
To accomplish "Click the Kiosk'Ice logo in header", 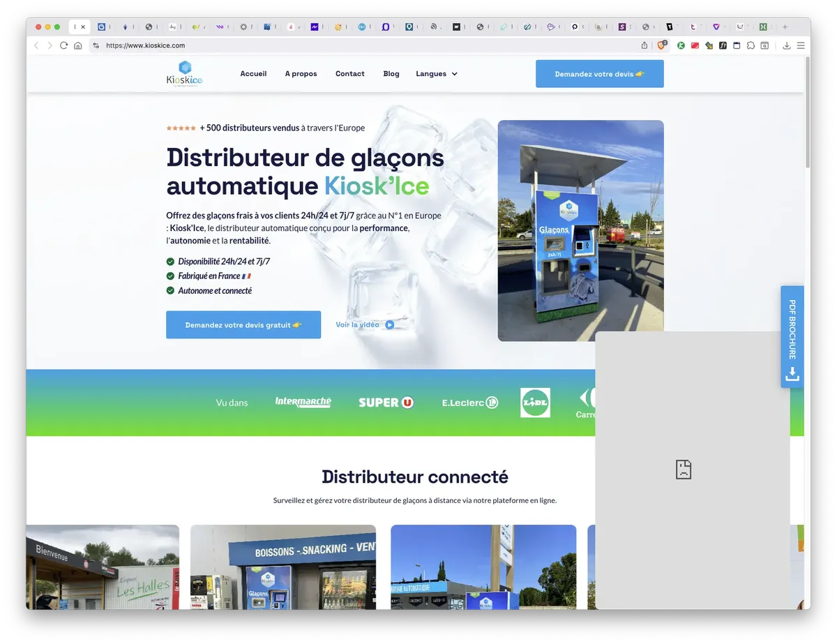I will click(x=184, y=74).
